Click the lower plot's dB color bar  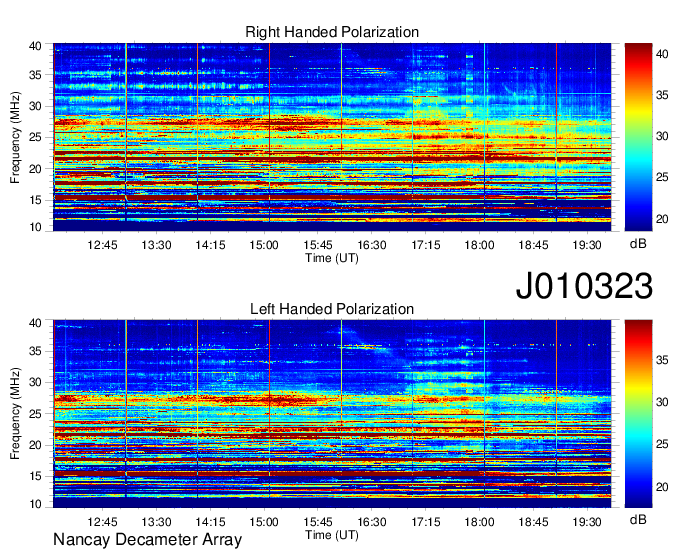pyautogui.click(x=638, y=414)
